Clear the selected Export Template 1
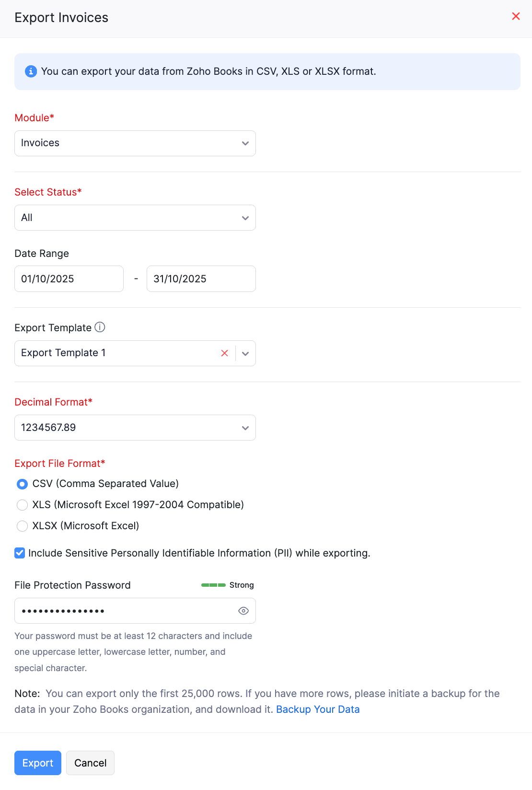 [224, 353]
